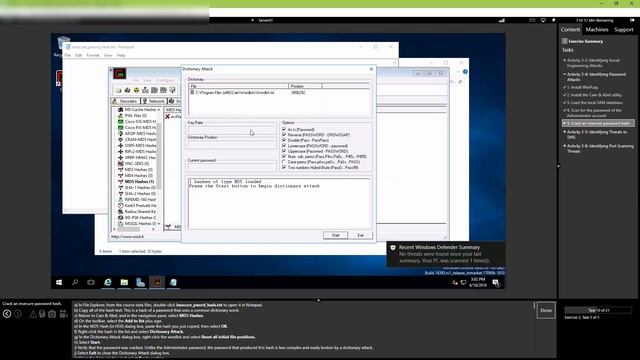Image resolution: width=640 pixels, height=360 pixels.
Task: Open the Decoders tab in Cain
Action: pyautogui.click(x=125, y=101)
